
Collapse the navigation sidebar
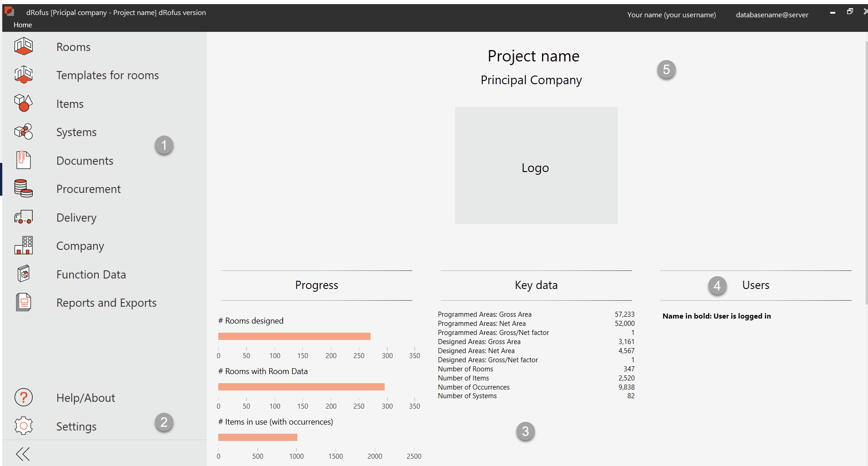coord(23,453)
